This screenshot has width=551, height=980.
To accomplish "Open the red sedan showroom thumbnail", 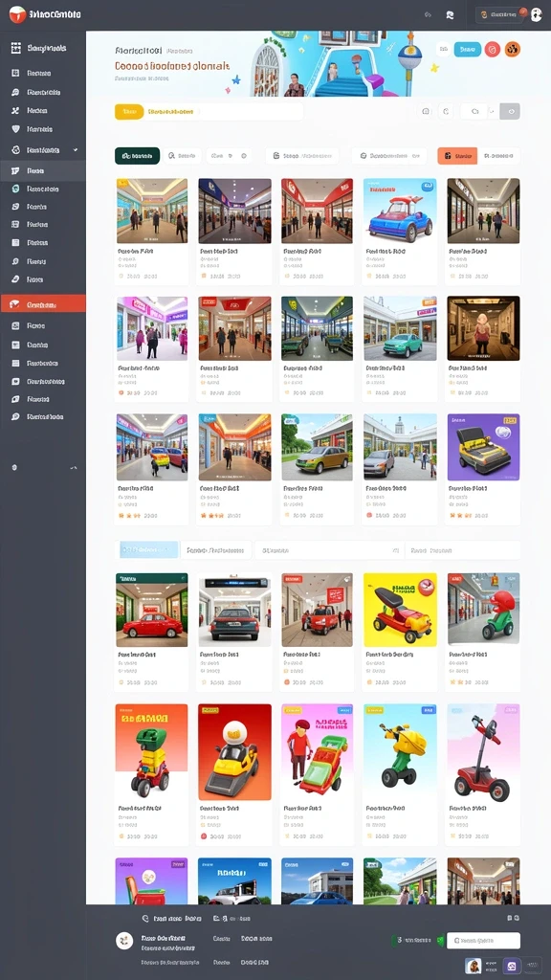I will point(152,610).
